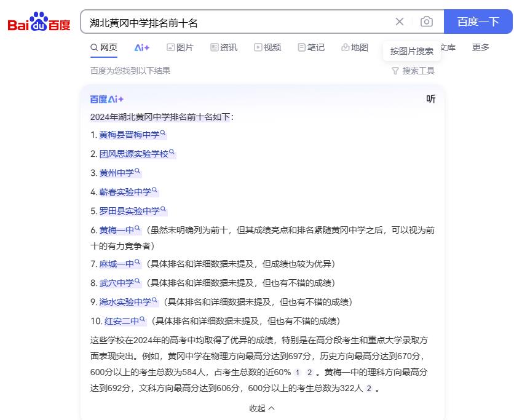Click citation 1 after 近60%
This screenshot has width=514, height=420.
tap(298, 373)
